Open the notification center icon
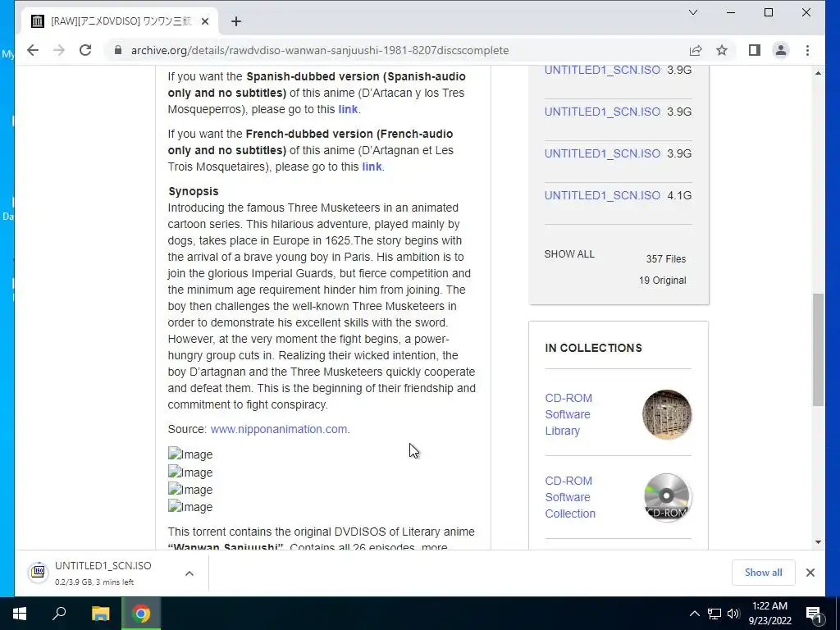Viewport: 840px width, 630px height. tap(814, 614)
